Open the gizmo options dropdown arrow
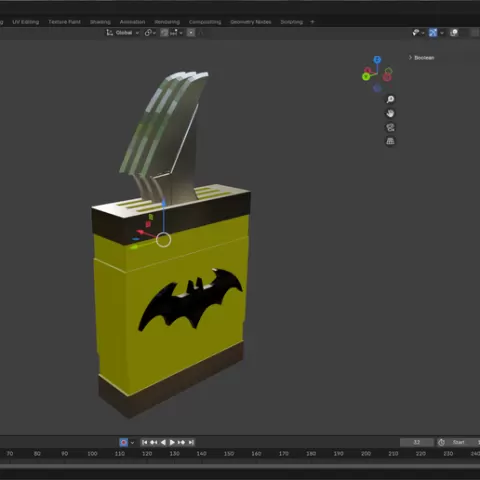 442,33
